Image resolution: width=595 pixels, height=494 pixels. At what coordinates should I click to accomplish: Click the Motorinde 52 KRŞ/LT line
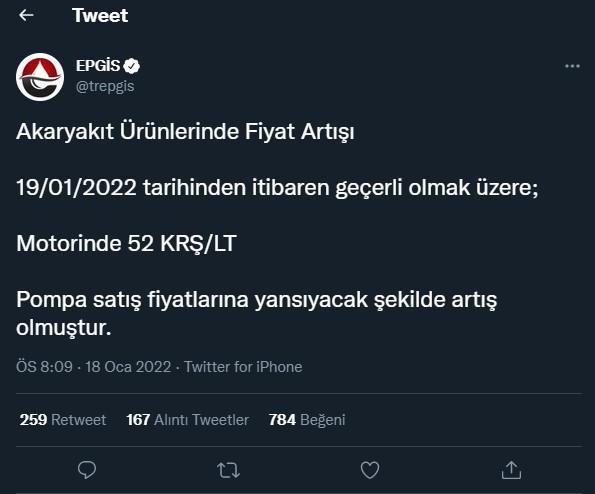tap(126, 243)
